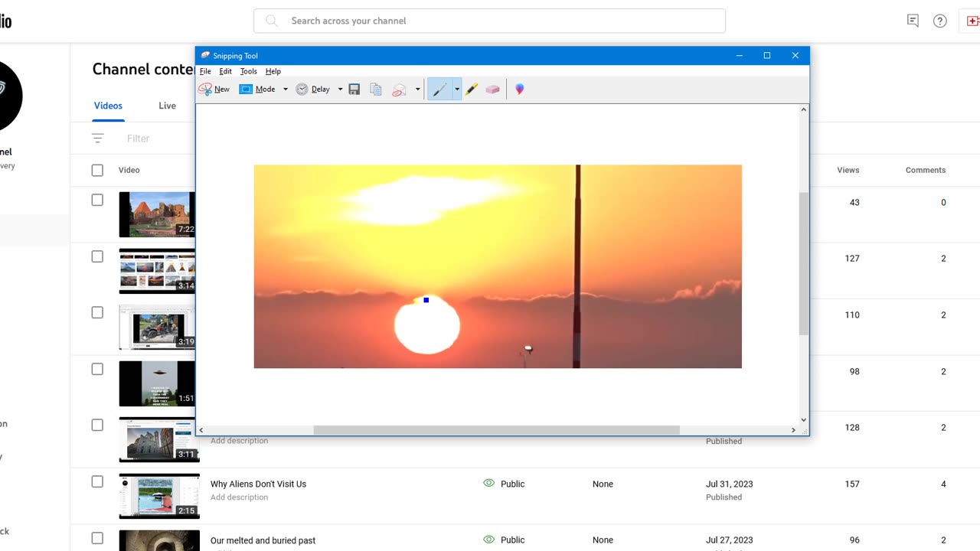Screen dimensions: 980x551
Task: Sort by the Views column header
Action: (848, 170)
